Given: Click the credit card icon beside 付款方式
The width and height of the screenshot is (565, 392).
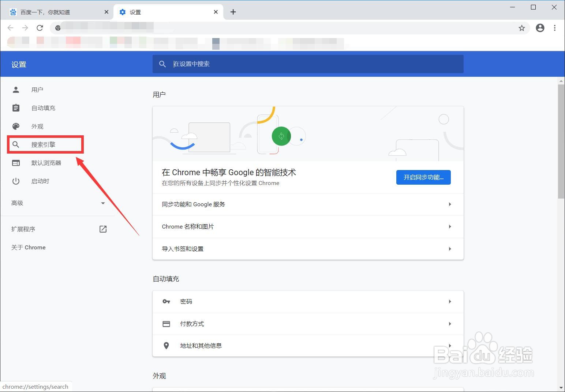Looking at the screenshot, I should pyautogui.click(x=166, y=324).
